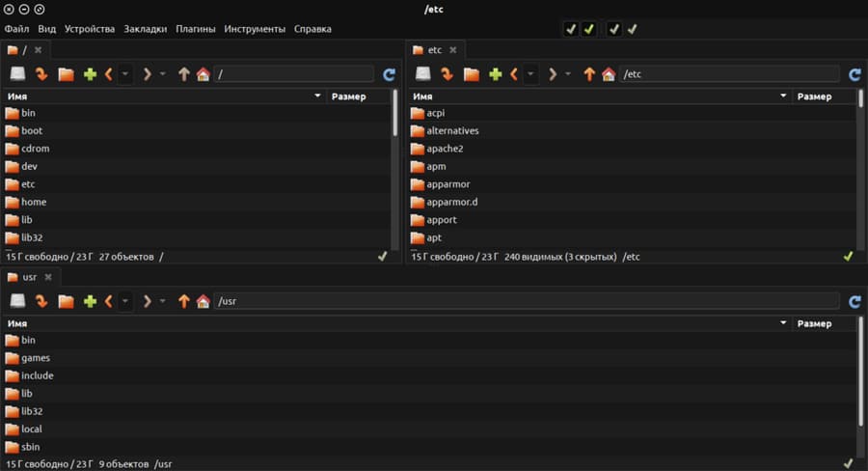Sort /usr panel by Размер column

(x=826, y=323)
